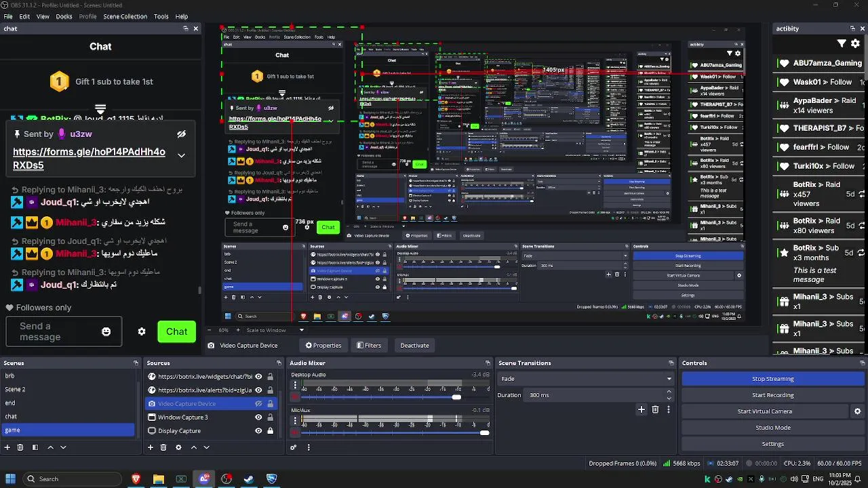Move the selected source down

point(206,447)
